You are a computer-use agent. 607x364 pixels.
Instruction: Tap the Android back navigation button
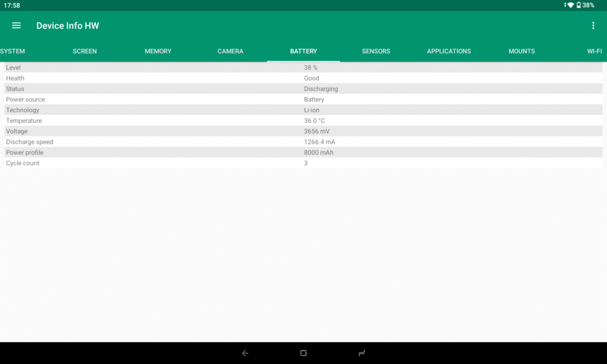[245, 353]
